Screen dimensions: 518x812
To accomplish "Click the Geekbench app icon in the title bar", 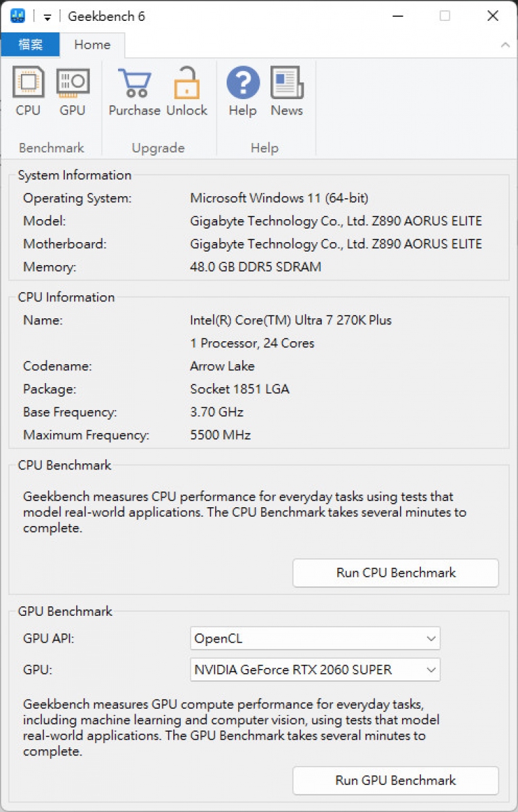I will 18,16.
